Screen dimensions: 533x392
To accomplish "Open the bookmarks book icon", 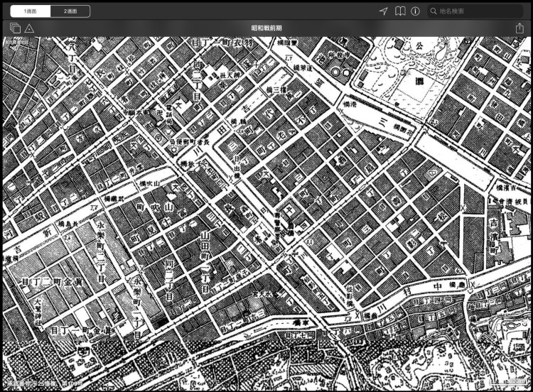I will tap(400, 11).
